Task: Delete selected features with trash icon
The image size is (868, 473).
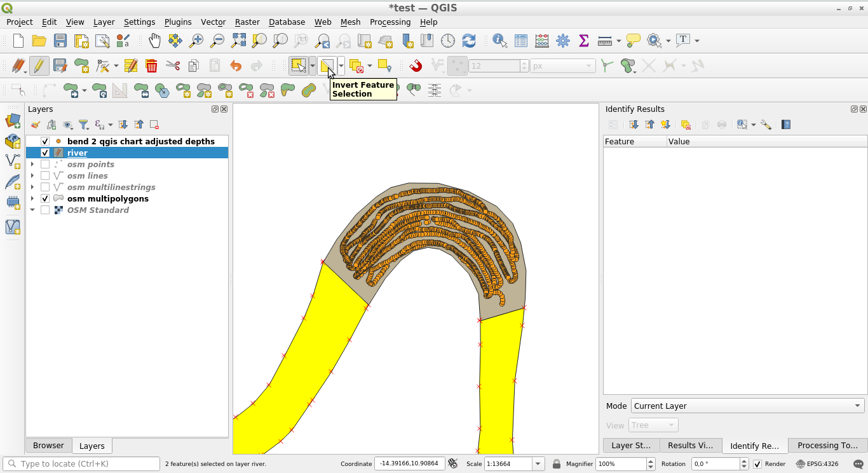Action: pos(151,65)
